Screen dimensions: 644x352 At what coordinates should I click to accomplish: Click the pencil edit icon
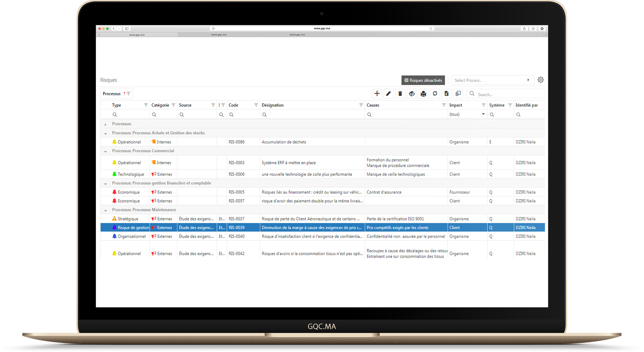[388, 94]
